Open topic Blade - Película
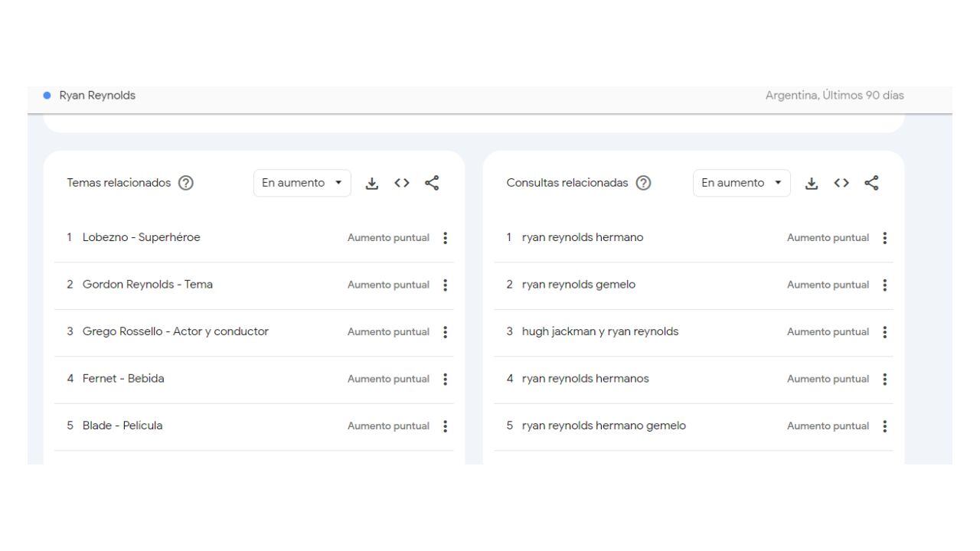Image resolution: width=980 pixels, height=551 pixels. [x=122, y=425]
